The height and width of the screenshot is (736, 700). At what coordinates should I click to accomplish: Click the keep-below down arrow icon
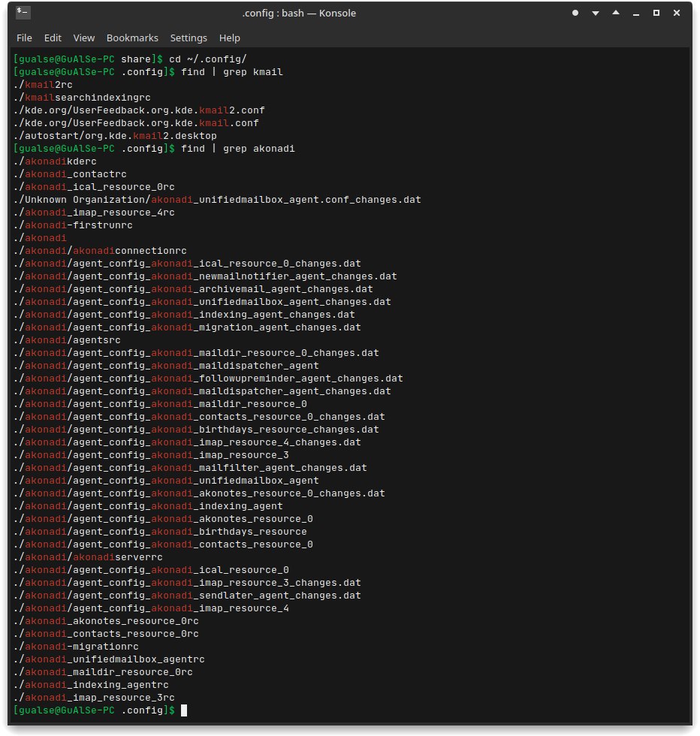[x=596, y=14]
